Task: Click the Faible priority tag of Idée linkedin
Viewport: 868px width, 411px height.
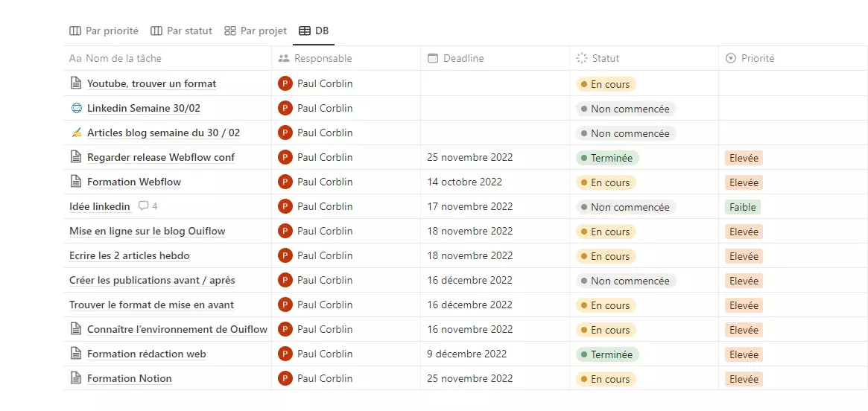Action: tap(743, 207)
